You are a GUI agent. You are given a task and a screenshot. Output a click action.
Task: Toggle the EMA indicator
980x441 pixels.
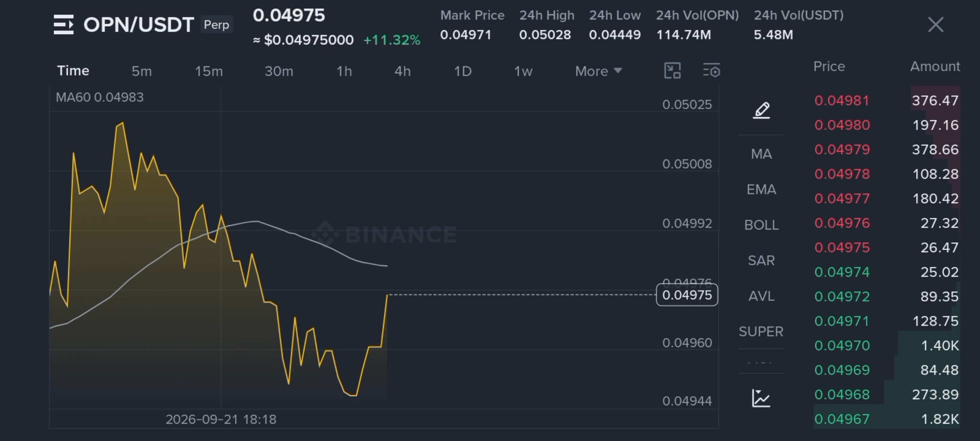[761, 189]
